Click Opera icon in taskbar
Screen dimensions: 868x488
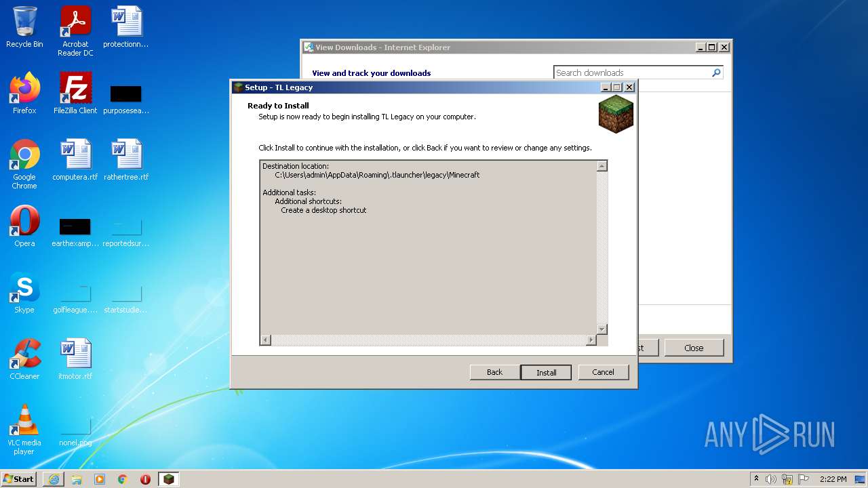[x=145, y=479]
